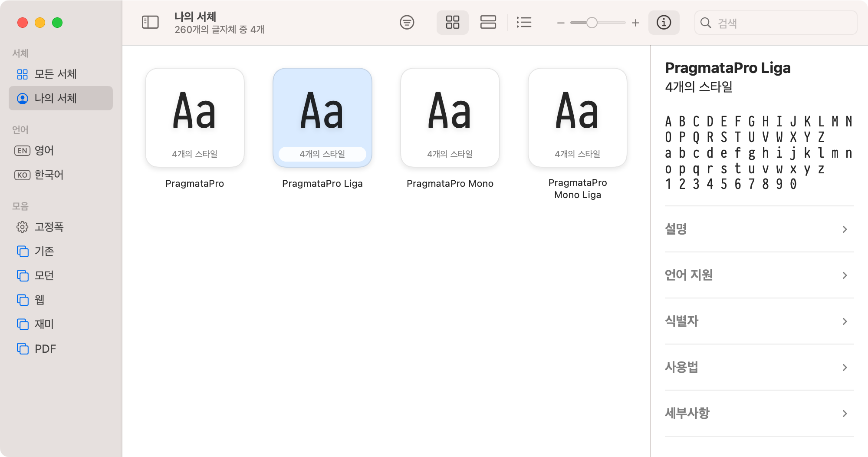Click the 웹 collection icon
Viewport: 868px width, 457px height.
point(23,300)
